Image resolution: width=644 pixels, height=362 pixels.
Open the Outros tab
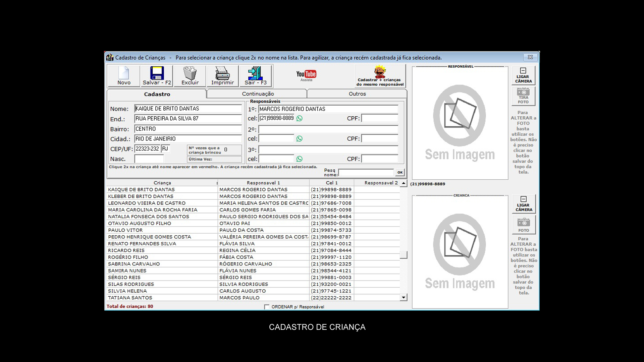[357, 94]
